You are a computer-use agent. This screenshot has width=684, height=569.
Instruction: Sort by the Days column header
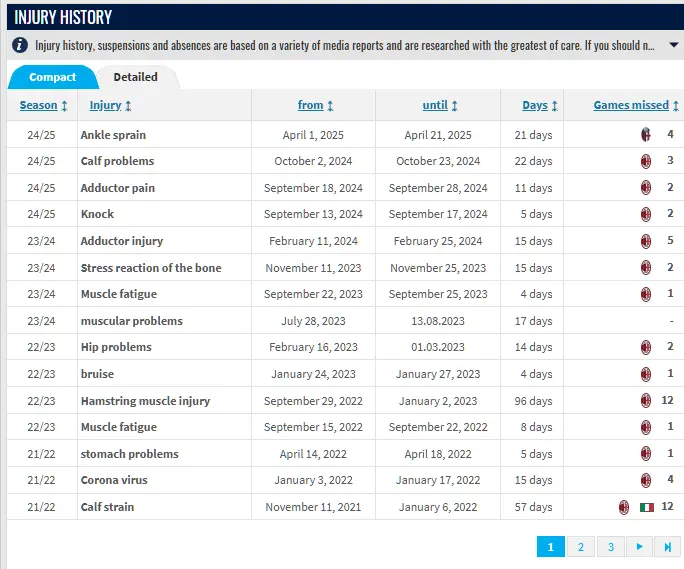(540, 105)
